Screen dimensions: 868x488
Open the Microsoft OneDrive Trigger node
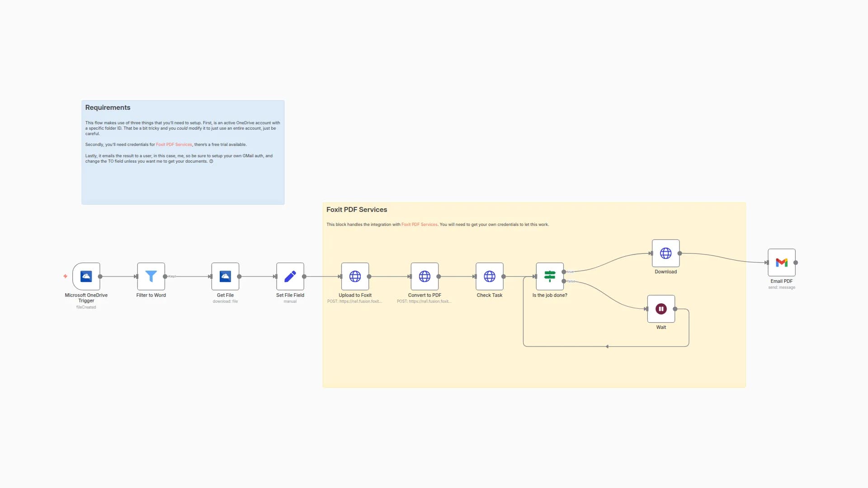86,277
